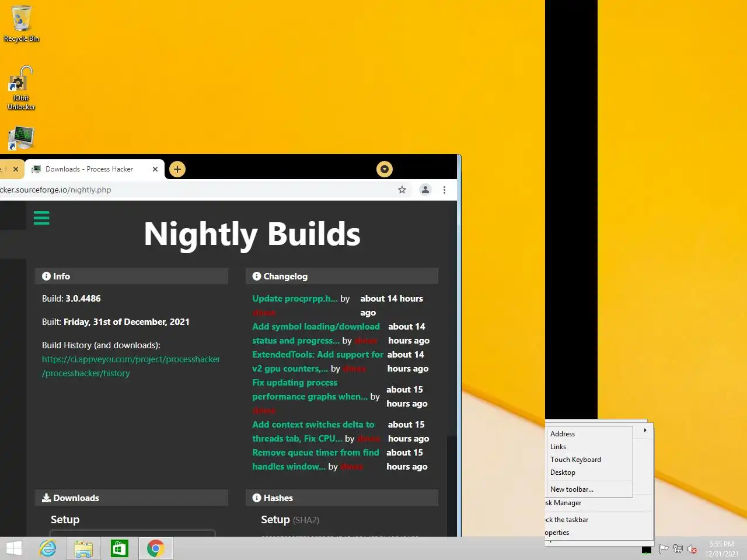The height and width of the screenshot is (560, 747).
Task: Open the Windows Start button
Action: coord(14,548)
